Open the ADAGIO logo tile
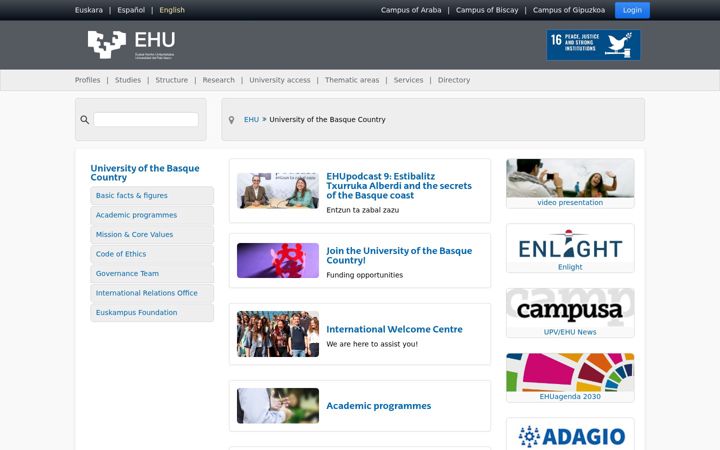Image resolution: width=720 pixels, height=450 pixels. [570, 435]
